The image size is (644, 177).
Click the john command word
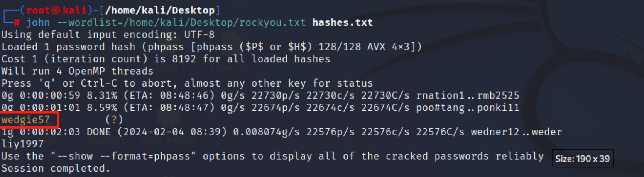click(38, 23)
